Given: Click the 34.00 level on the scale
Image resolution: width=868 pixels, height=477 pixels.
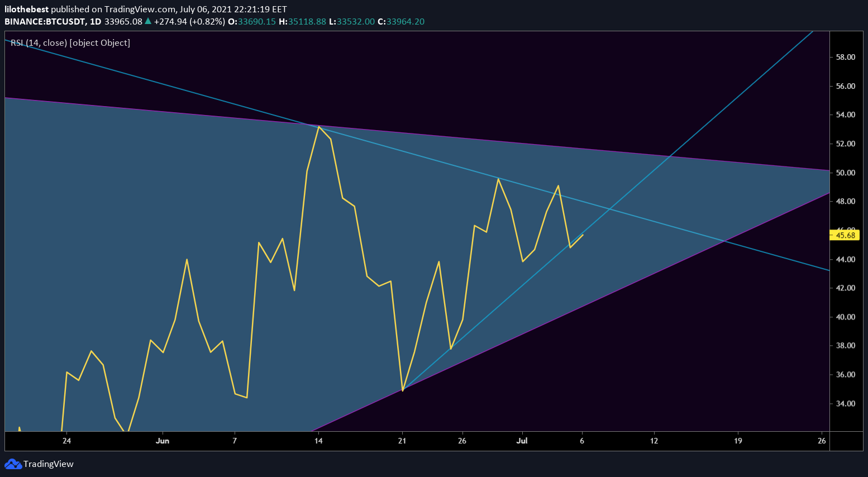Looking at the screenshot, I should click(x=846, y=403).
